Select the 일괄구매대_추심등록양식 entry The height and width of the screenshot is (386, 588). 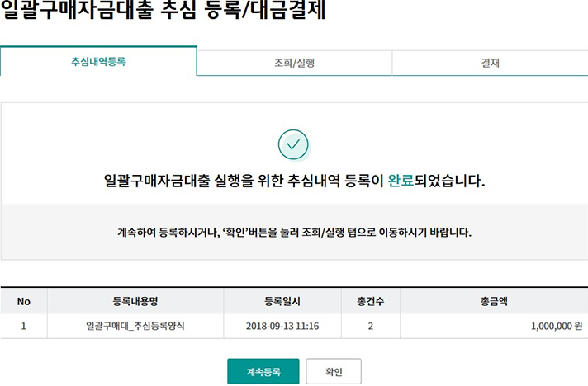(x=135, y=326)
